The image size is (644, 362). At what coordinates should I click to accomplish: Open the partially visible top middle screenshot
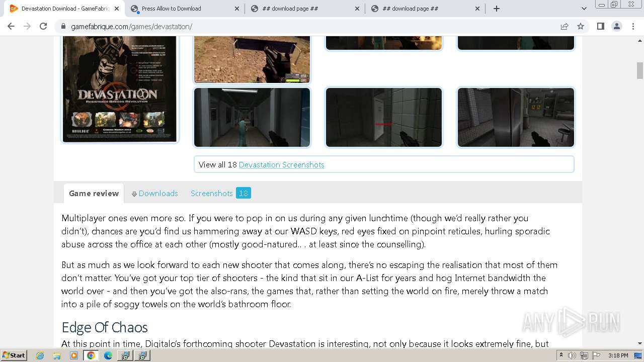[x=384, y=43]
